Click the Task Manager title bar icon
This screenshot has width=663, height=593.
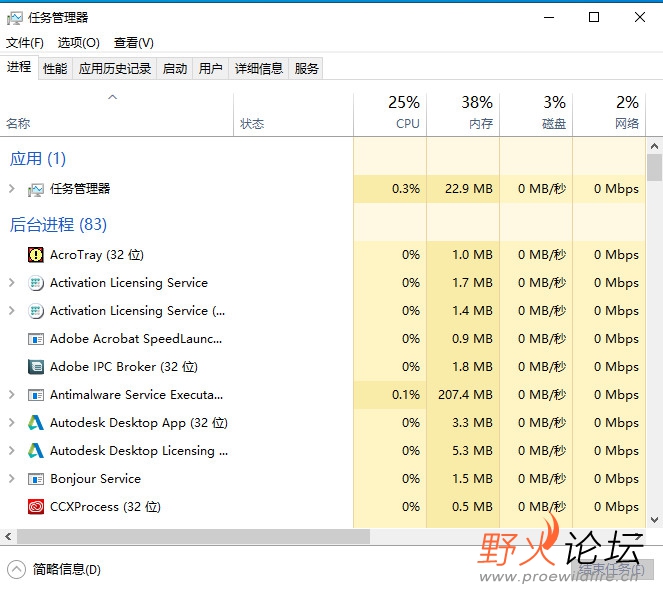point(14,18)
